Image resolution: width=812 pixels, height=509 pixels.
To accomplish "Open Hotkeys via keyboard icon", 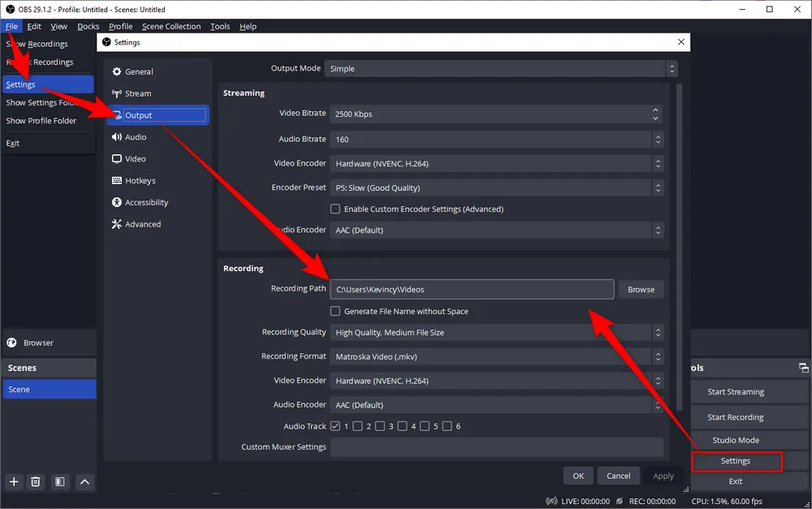I will coord(117,181).
